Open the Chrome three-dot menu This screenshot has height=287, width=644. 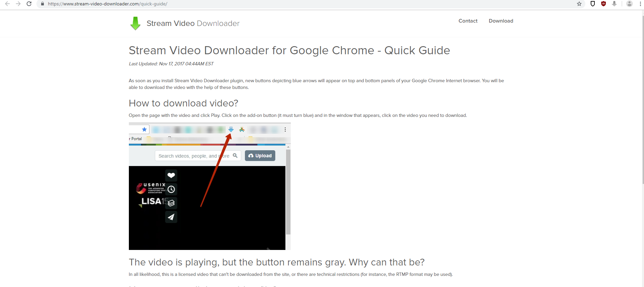pyautogui.click(x=640, y=4)
